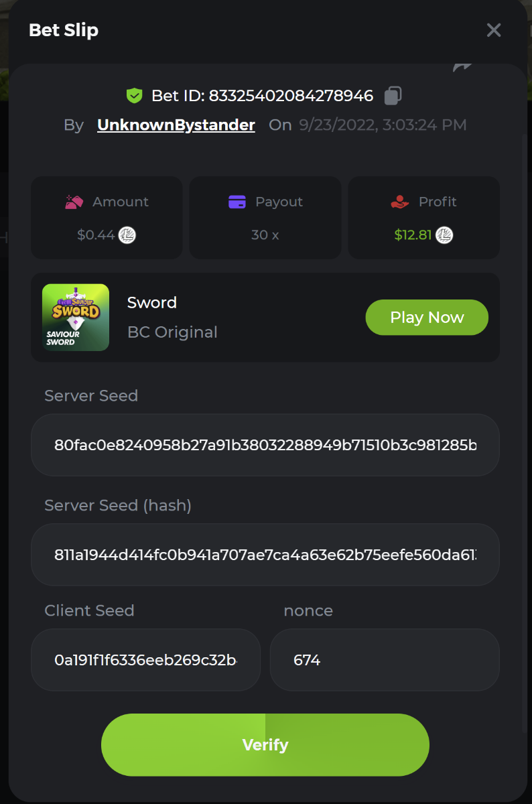The image size is (532, 804).
Task: Focus the Client Seed input
Action: coord(145,660)
